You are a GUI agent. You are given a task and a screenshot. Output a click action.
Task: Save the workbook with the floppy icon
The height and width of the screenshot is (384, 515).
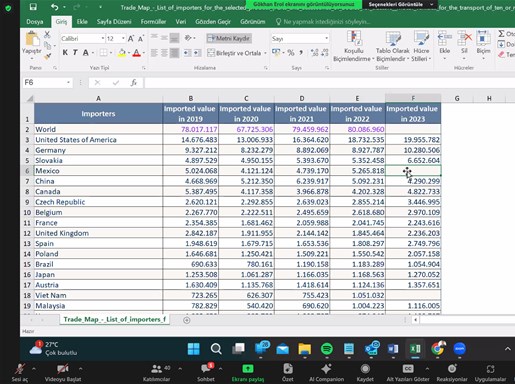pos(33,7)
